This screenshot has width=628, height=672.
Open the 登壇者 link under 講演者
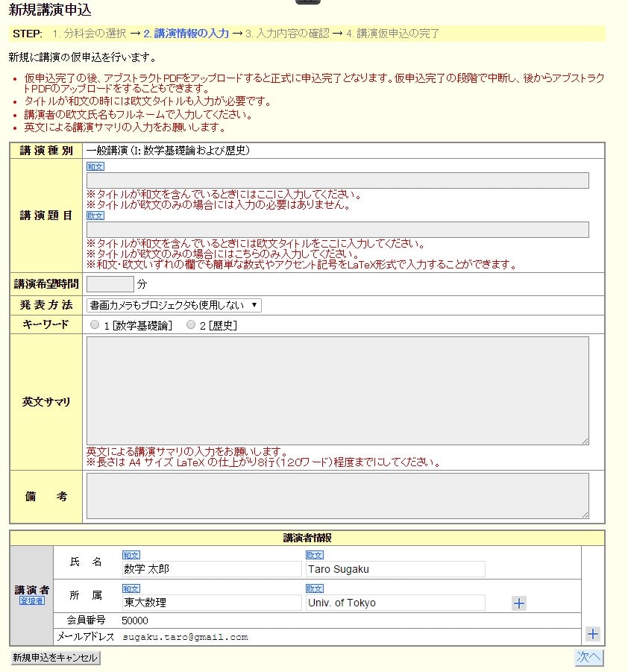(x=31, y=600)
